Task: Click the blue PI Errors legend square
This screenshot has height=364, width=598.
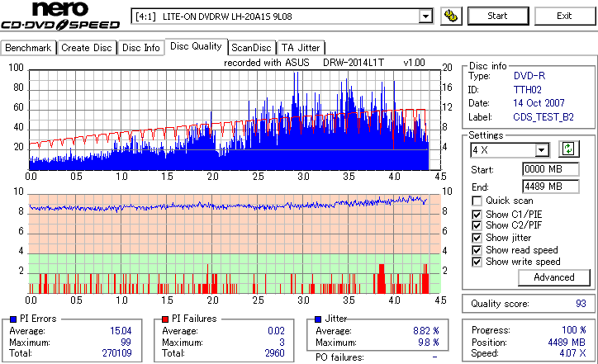Action: [13, 319]
